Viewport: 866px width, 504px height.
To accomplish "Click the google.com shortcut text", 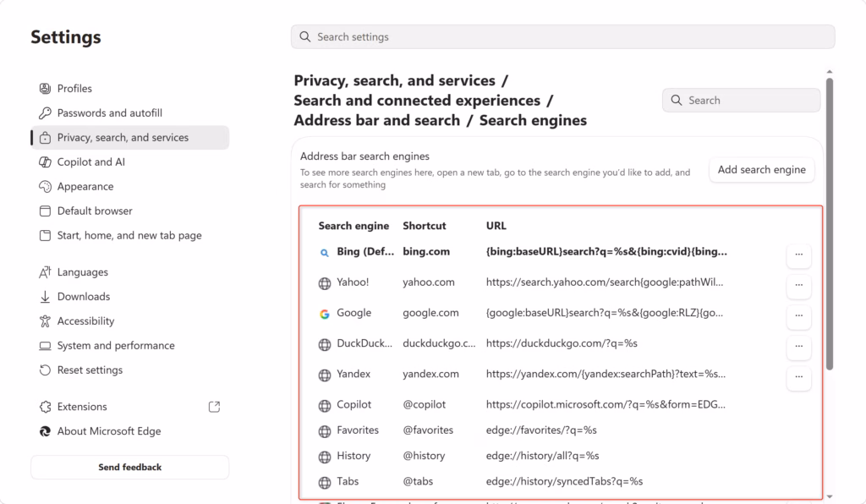I will pos(430,313).
